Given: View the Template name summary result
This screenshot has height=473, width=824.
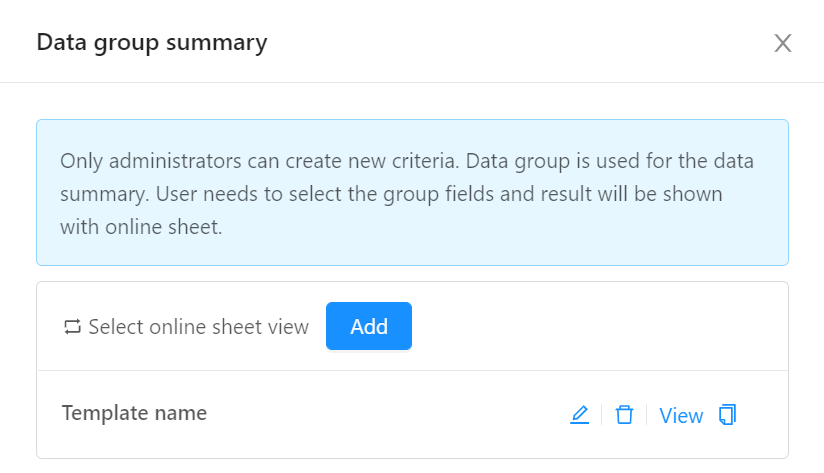Looking at the screenshot, I should (x=681, y=416).
